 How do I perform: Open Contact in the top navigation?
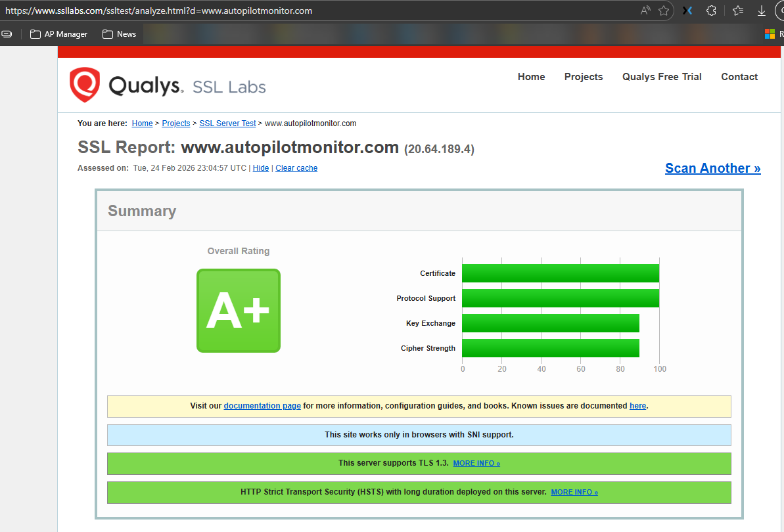point(739,76)
